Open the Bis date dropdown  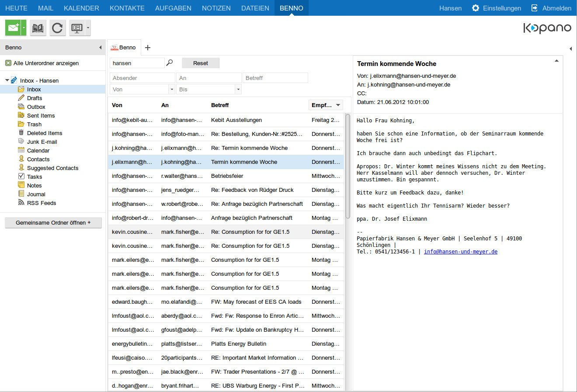(x=238, y=90)
